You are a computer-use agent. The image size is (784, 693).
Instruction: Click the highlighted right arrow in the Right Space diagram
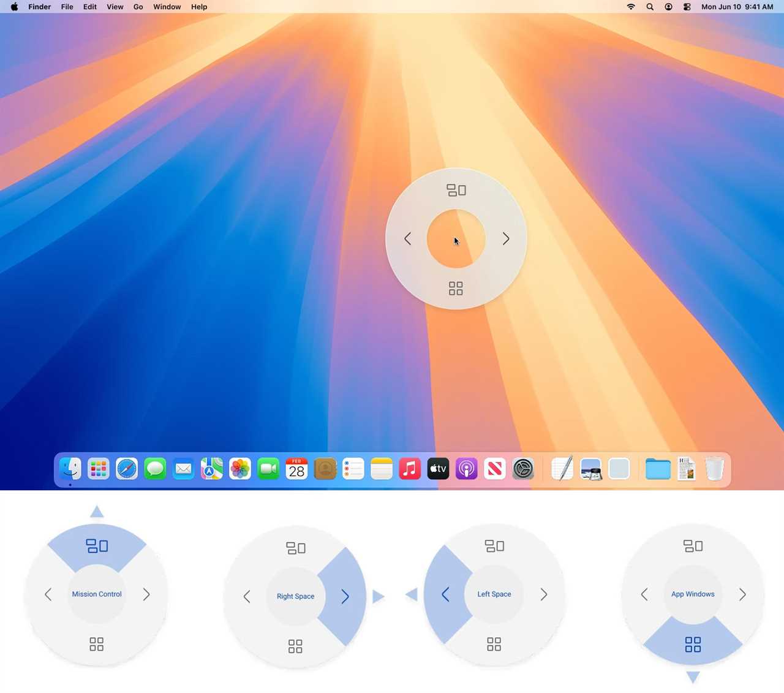[x=345, y=596]
